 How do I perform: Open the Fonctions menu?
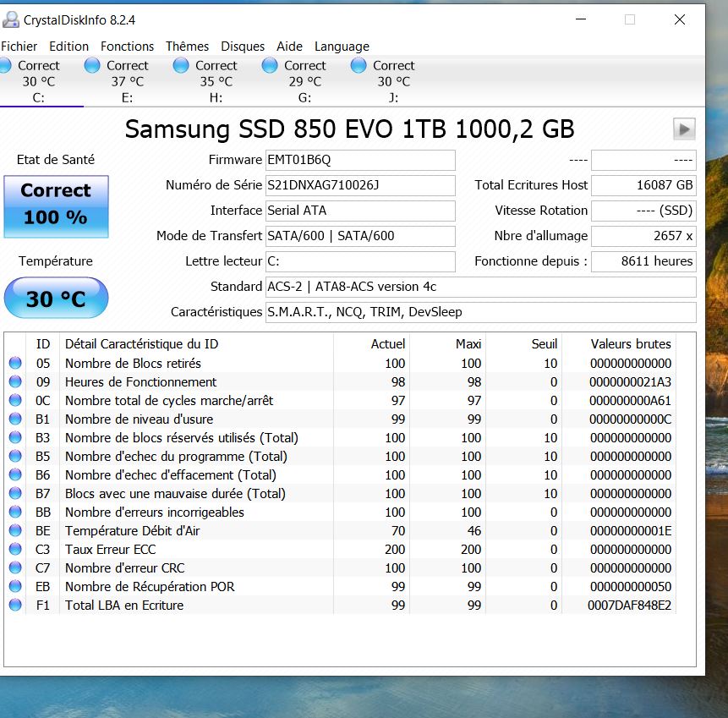(127, 47)
